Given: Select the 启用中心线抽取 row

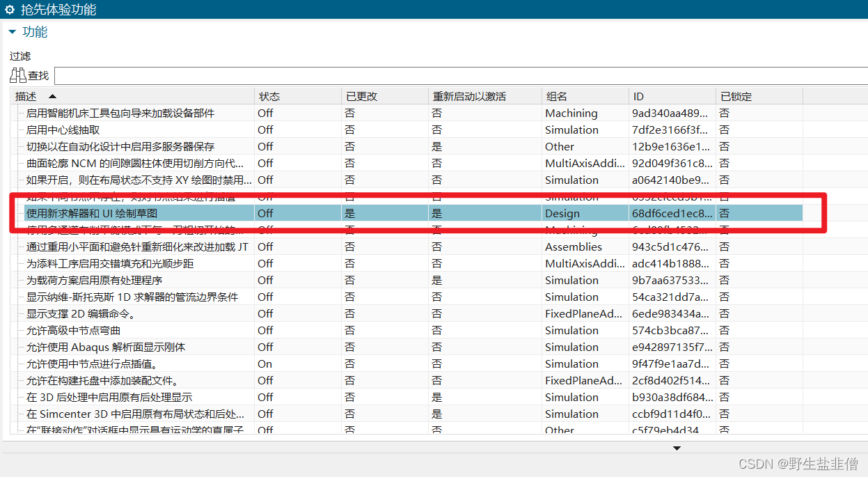Looking at the screenshot, I should [x=407, y=130].
